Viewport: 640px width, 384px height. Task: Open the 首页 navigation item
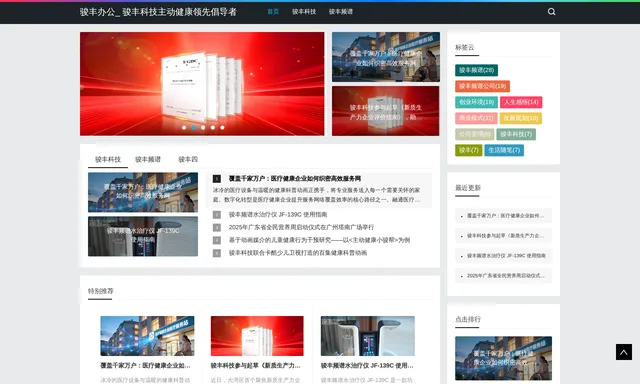pos(273,12)
